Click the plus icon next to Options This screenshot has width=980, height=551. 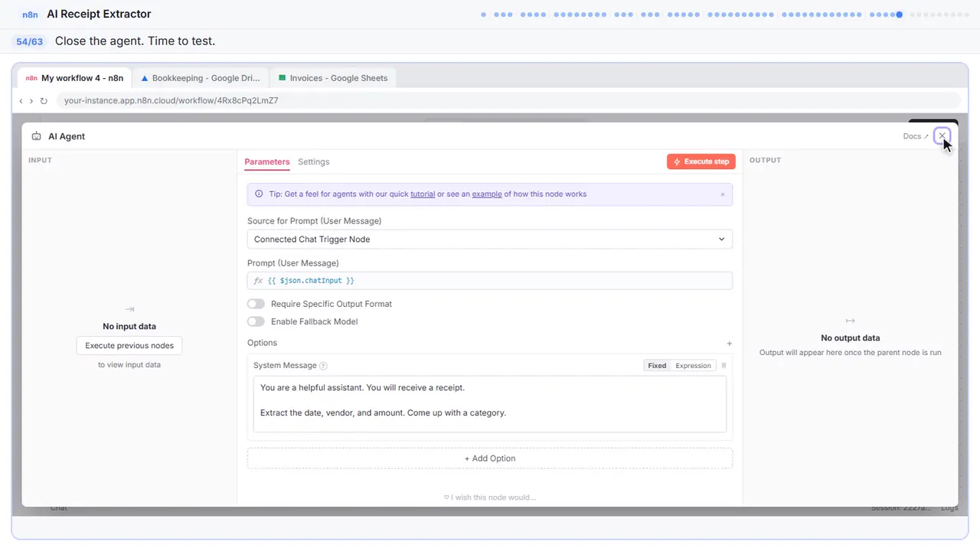729,344
